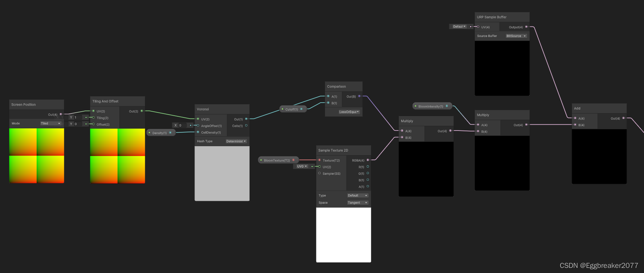
Task: Select the URP Sample Buffer node header
Action: [502, 17]
